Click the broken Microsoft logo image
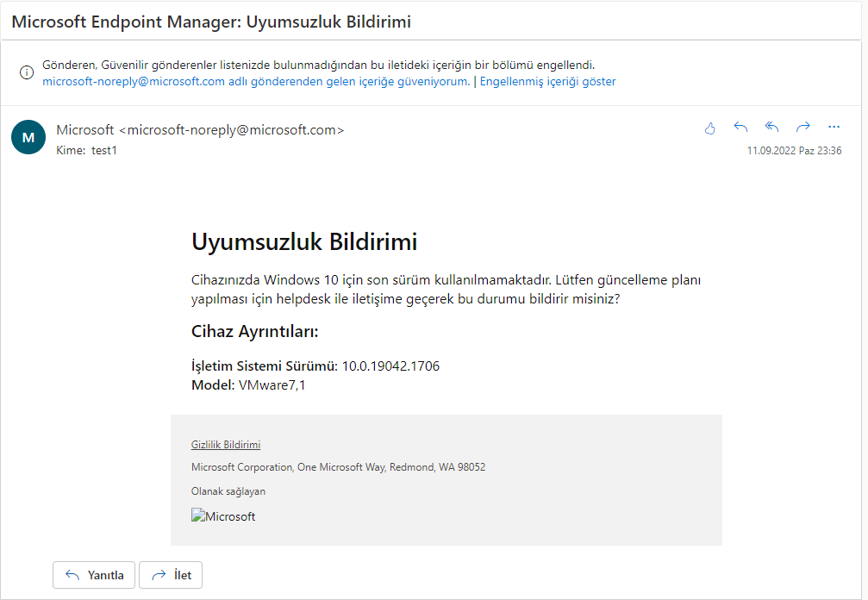Viewport: 868px width, 600px height. coord(223,516)
